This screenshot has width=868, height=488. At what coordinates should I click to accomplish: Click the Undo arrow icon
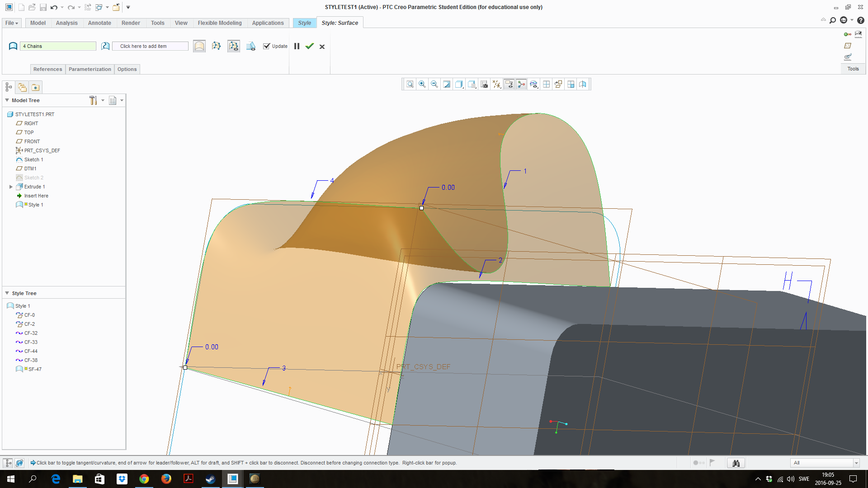coord(54,7)
